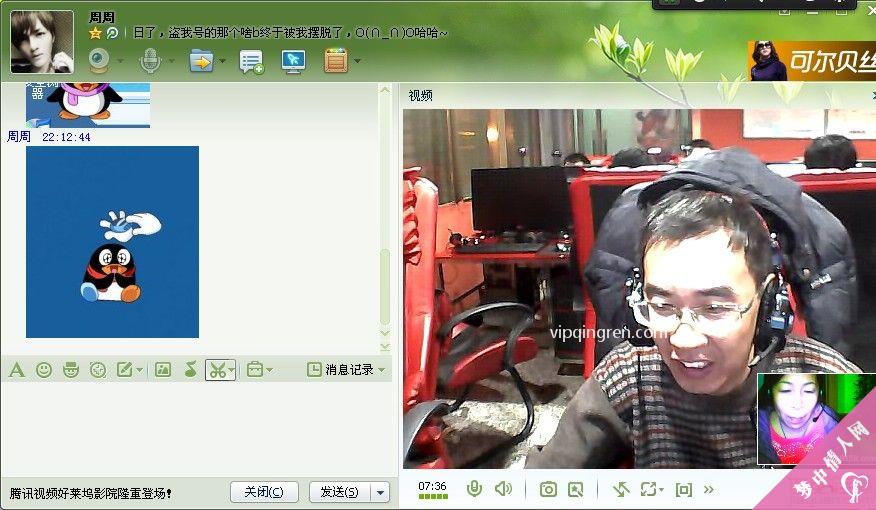Click the music note share icon
The width and height of the screenshot is (876, 510).
tap(191, 369)
